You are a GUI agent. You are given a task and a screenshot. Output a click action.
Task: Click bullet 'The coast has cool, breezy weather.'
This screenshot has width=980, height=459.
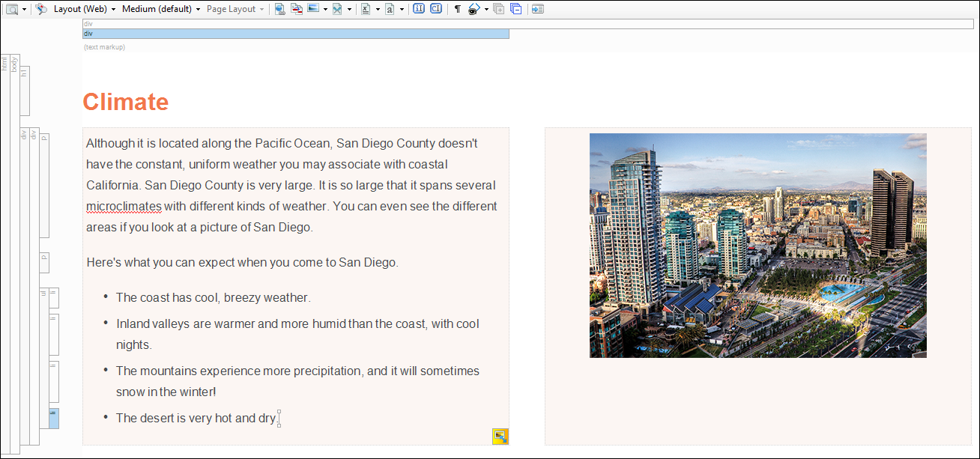[213, 298]
